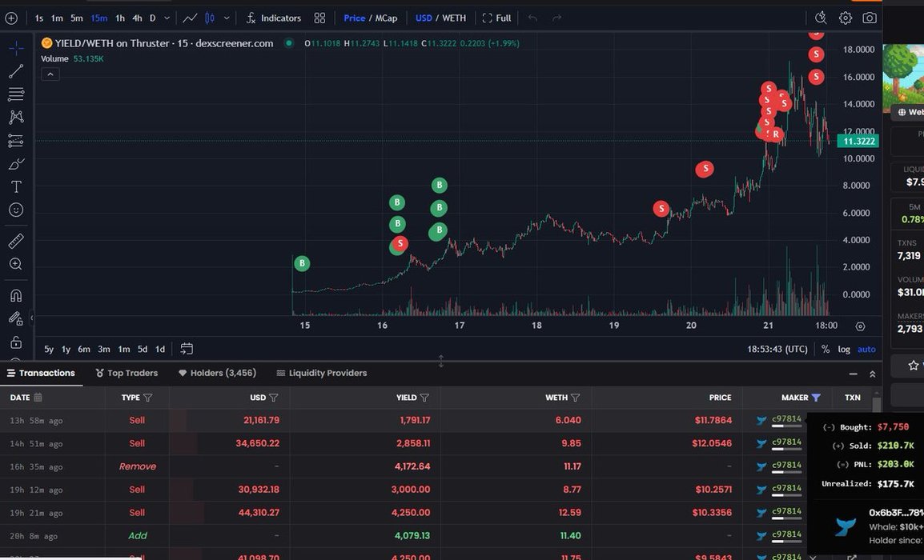924x560 pixels.
Task: Open the chart type dropdown arrow
Action: tap(227, 18)
